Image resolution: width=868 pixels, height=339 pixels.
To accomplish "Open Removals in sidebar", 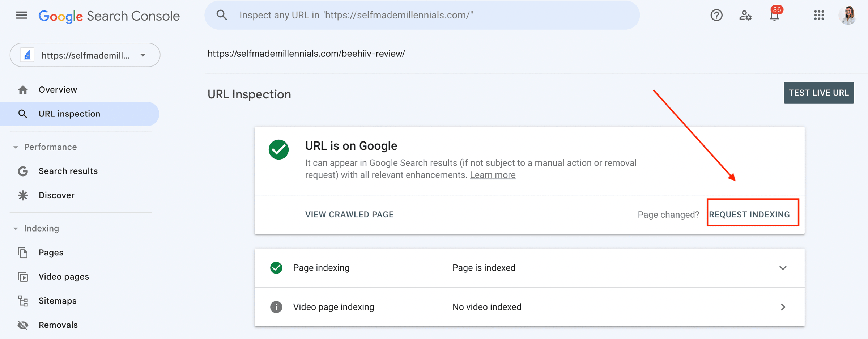I will point(58,325).
